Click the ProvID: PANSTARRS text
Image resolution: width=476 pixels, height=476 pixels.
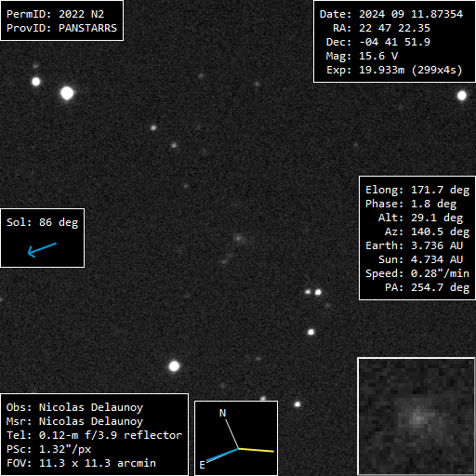tap(61, 28)
